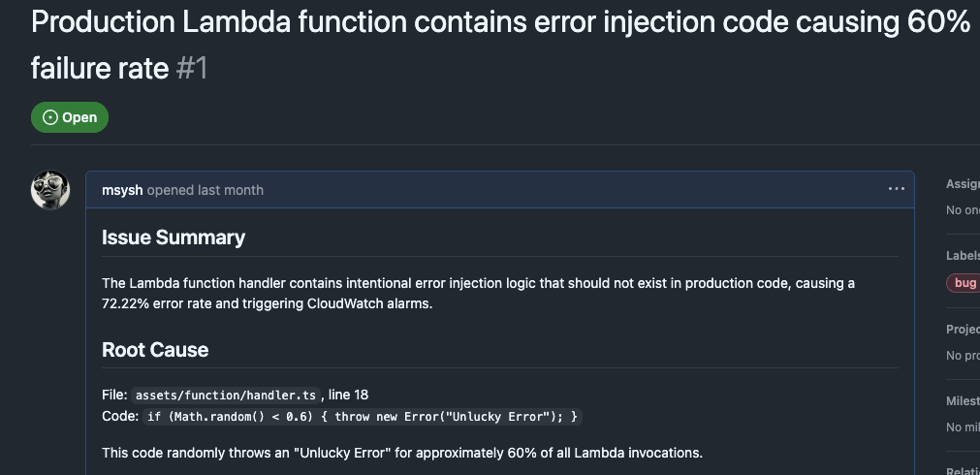The width and height of the screenshot is (980, 475).
Task: Open msysh's user profile link
Action: tap(122, 190)
